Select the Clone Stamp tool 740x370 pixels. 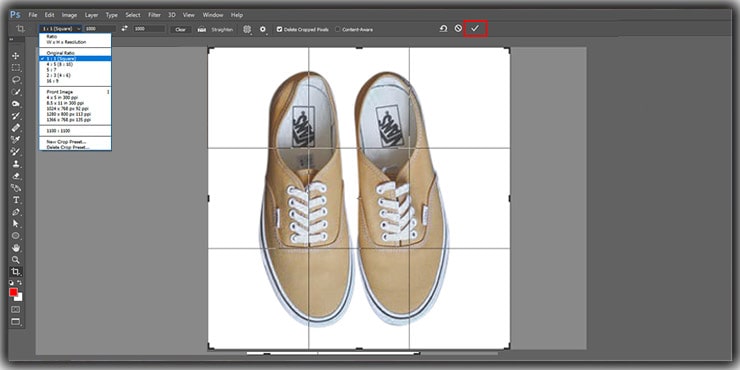[x=16, y=164]
